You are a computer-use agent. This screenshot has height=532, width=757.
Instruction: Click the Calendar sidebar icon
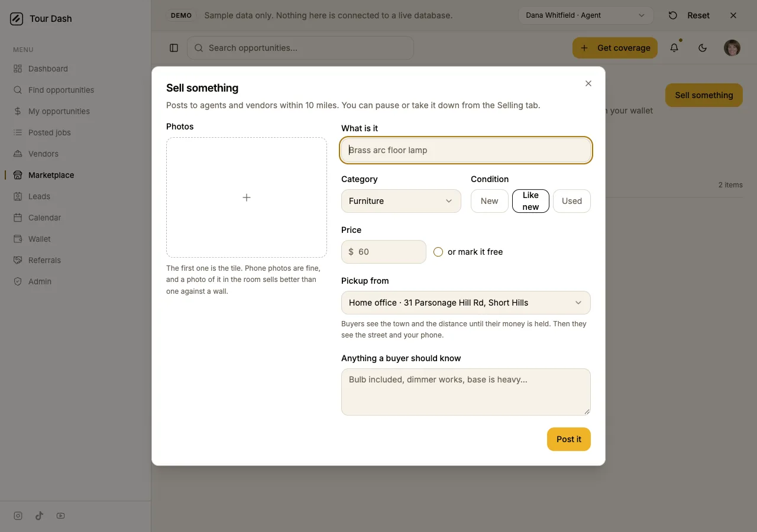pos(18,218)
